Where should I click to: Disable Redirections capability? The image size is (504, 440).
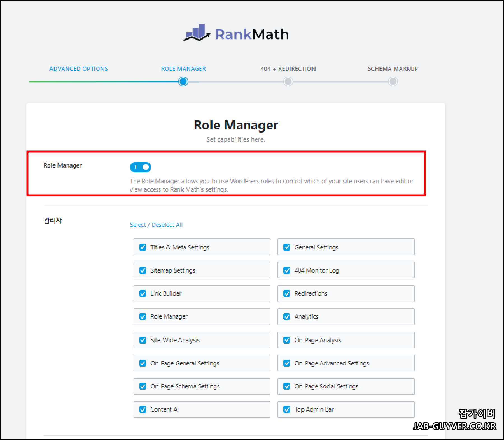[x=287, y=293]
